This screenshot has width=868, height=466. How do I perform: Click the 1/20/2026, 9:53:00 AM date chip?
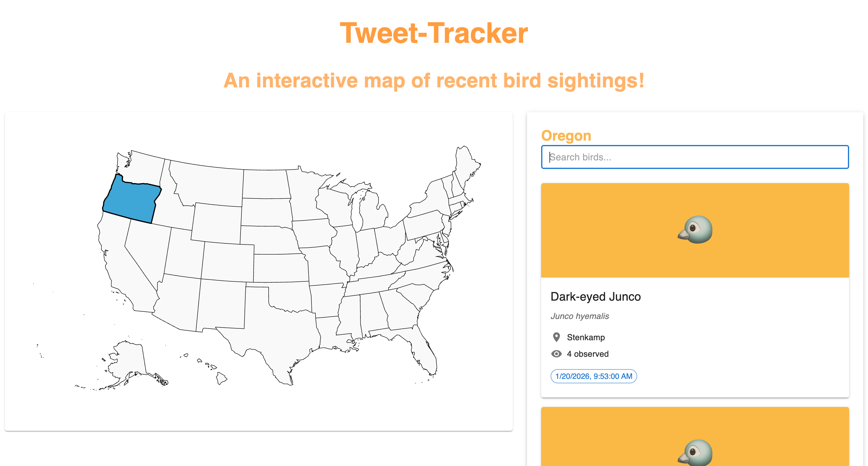click(594, 376)
